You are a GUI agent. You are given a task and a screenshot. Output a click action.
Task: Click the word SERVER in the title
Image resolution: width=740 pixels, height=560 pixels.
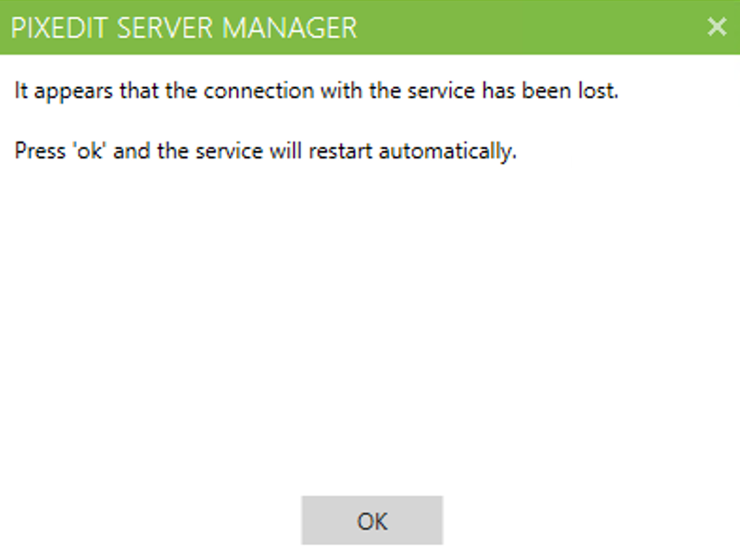click(165, 28)
